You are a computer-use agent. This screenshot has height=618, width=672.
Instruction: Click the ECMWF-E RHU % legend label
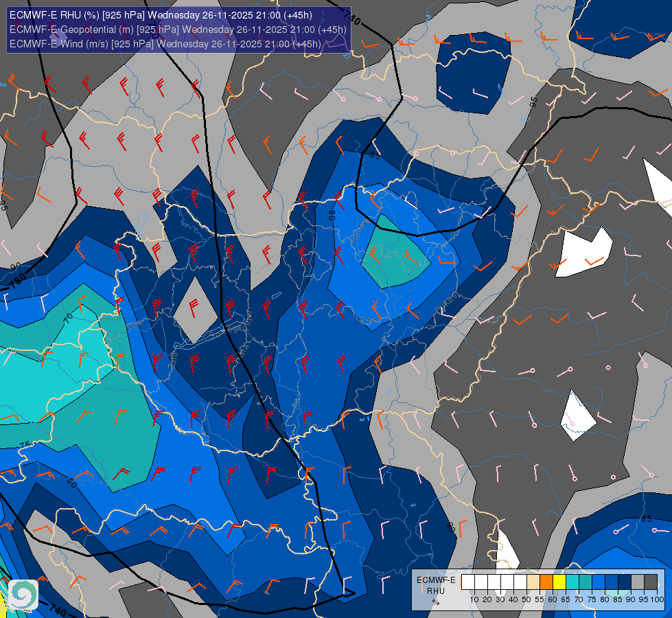(x=436, y=591)
